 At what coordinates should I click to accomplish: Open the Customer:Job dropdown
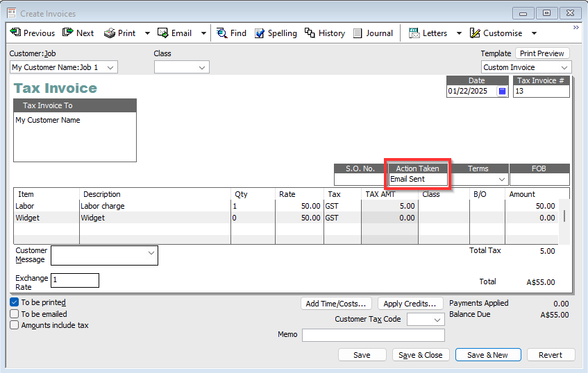110,67
